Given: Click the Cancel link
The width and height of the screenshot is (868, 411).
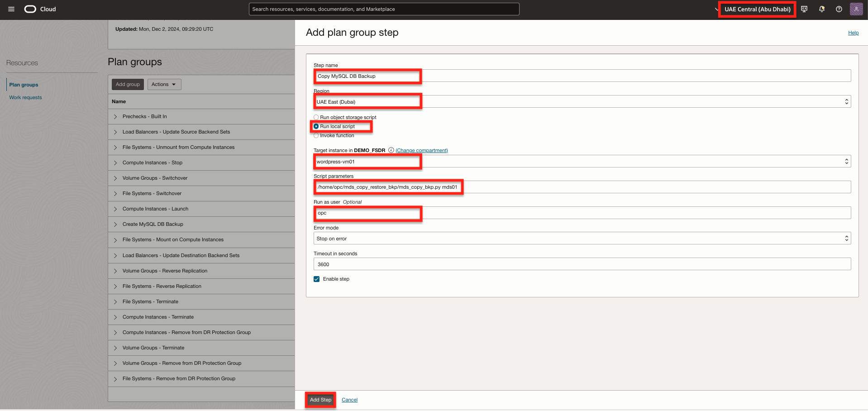Looking at the screenshot, I should 349,400.
